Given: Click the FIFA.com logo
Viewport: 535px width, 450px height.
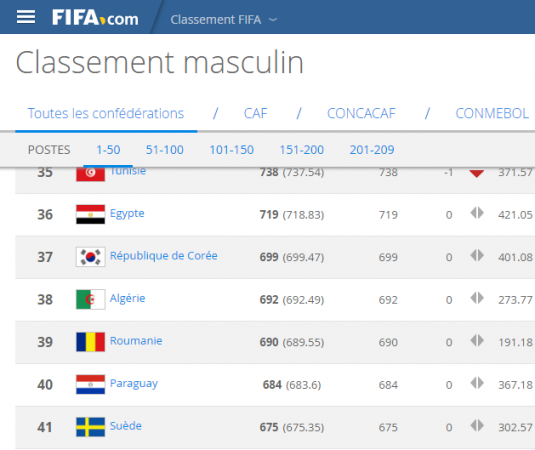Looking at the screenshot, I should (x=95, y=18).
